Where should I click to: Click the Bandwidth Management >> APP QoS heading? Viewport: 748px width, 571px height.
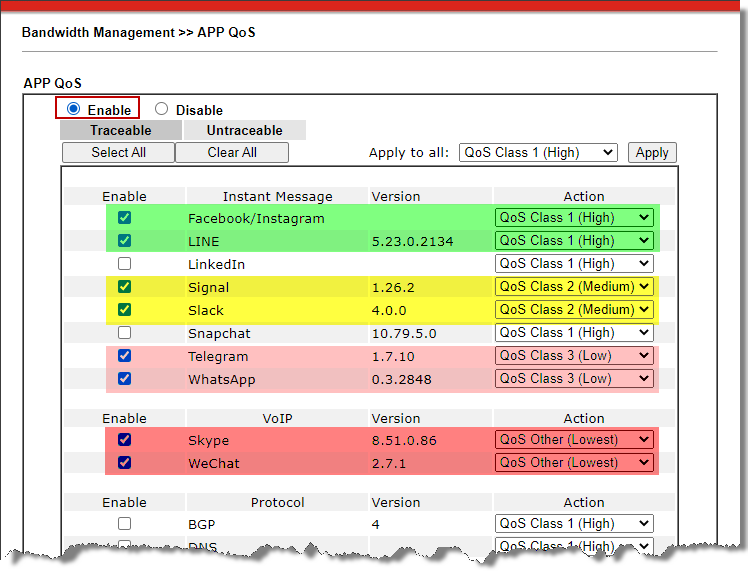[139, 32]
